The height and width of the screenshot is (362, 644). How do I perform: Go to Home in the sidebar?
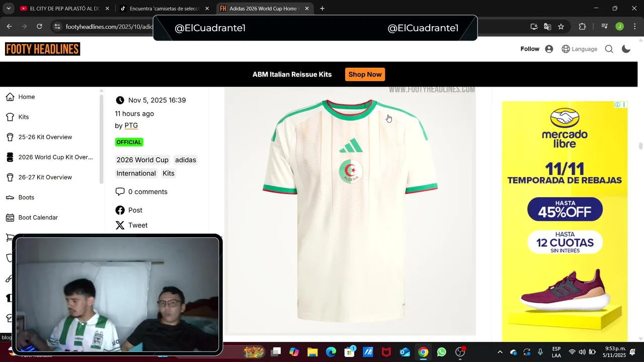(27, 97)
